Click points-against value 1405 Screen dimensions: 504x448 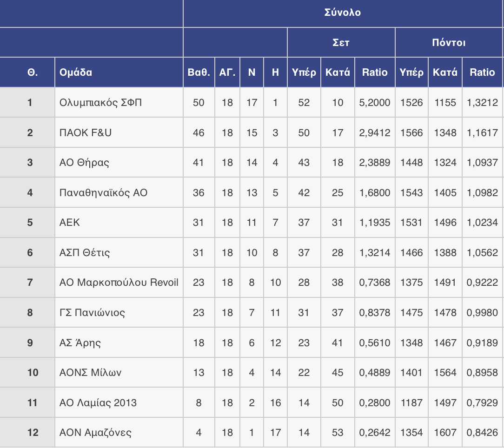(445, 192)
